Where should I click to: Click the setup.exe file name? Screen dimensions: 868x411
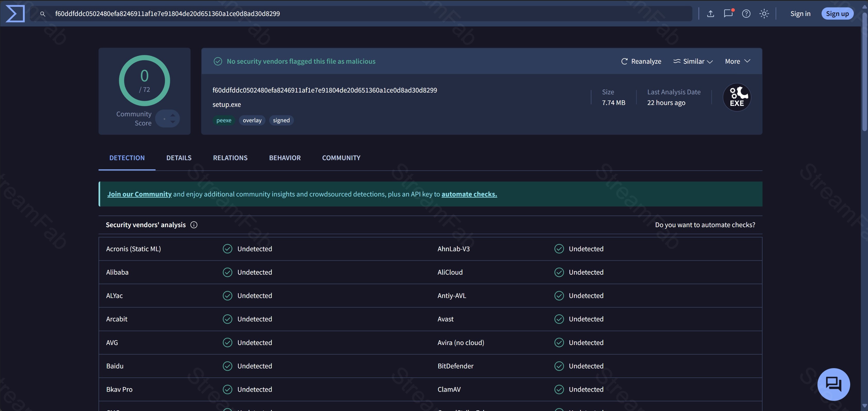(226, 104)
